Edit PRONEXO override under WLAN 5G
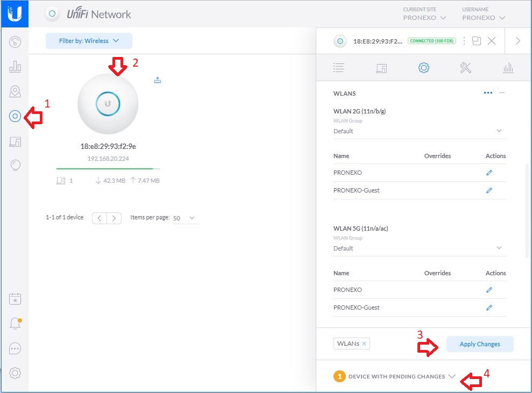Image resolution: width=532 pixels, height=393 pixels. (489, 290)
